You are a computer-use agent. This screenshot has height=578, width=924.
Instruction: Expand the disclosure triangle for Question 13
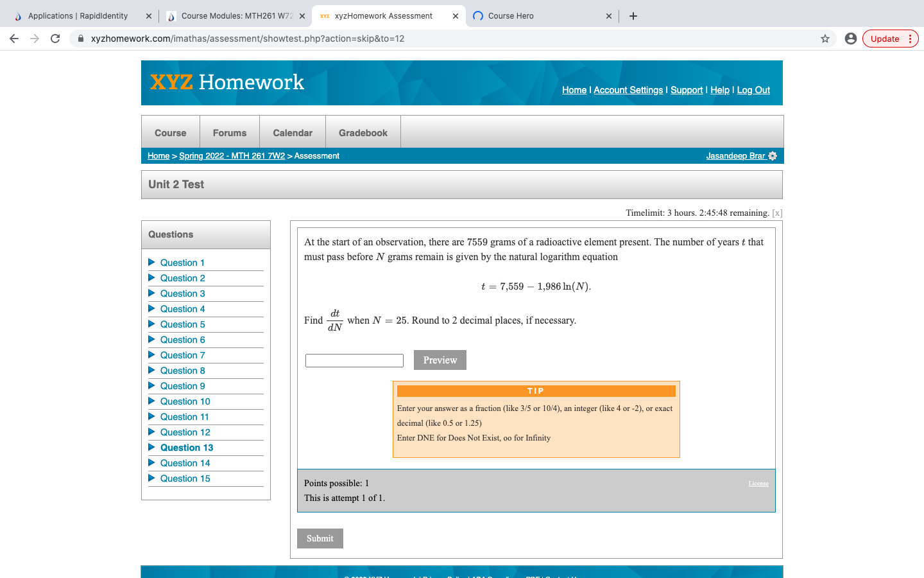pos(151,447)
